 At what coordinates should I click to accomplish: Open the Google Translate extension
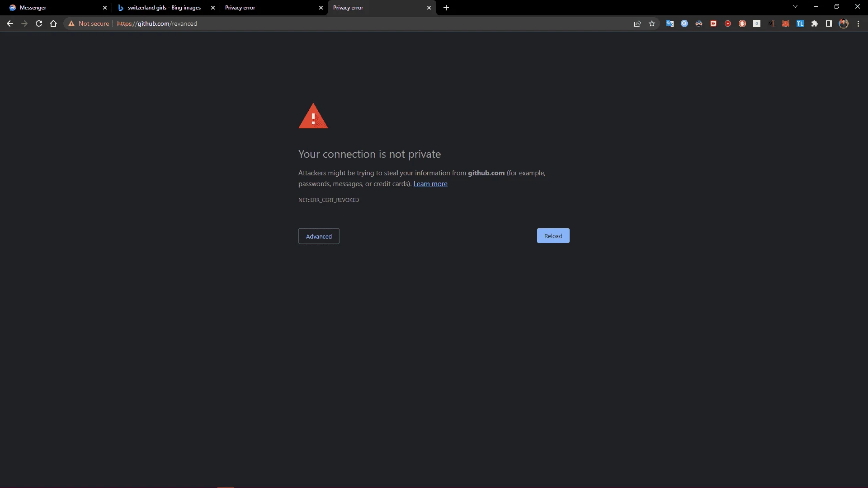click(670, 23)
